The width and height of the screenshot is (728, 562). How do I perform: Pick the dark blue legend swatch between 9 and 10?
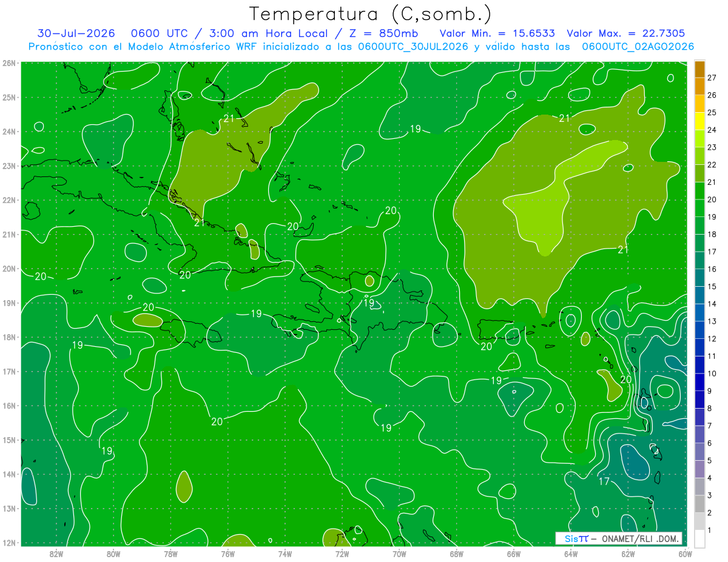(x=699, y=382)
